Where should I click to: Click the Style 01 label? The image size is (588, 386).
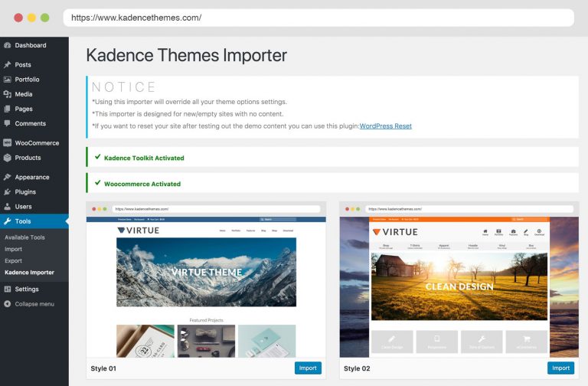103,368
